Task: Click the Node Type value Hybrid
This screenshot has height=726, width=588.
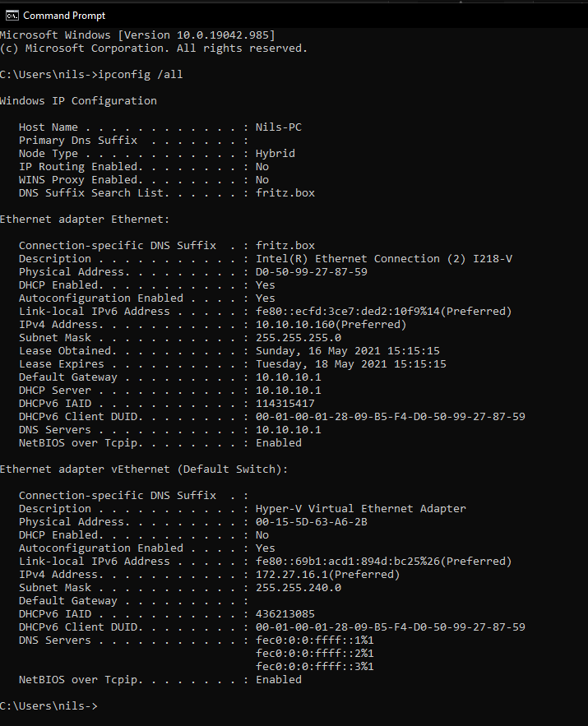Action: click(x=275, y=153)
